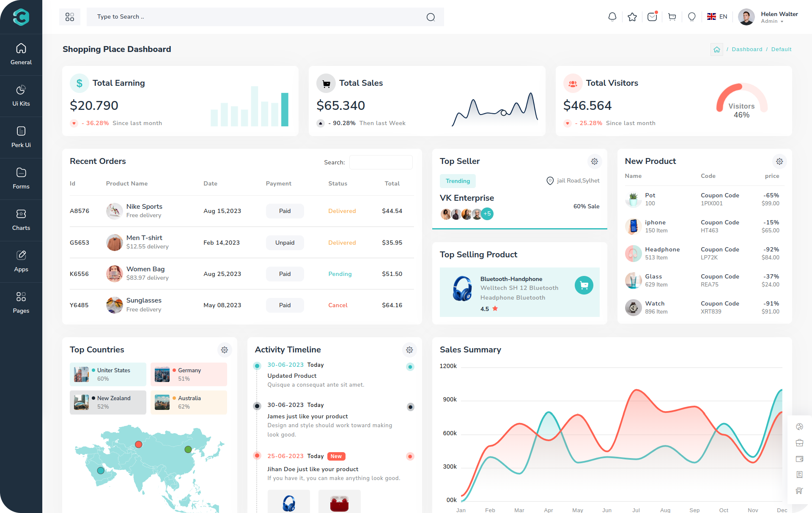Viewport: 812px width, 513px height.
Task: Click the Recent Orders search field
Action: click(x=381, y=162)
